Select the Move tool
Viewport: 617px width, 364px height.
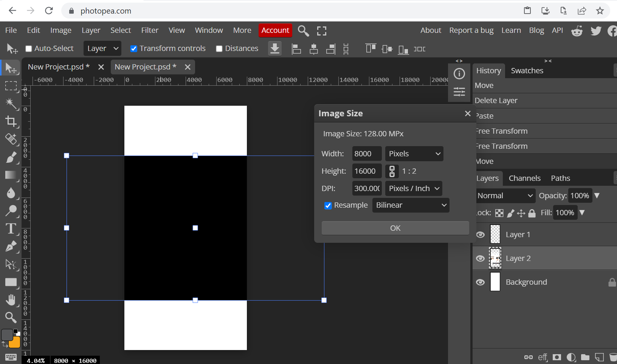point(11,68)
